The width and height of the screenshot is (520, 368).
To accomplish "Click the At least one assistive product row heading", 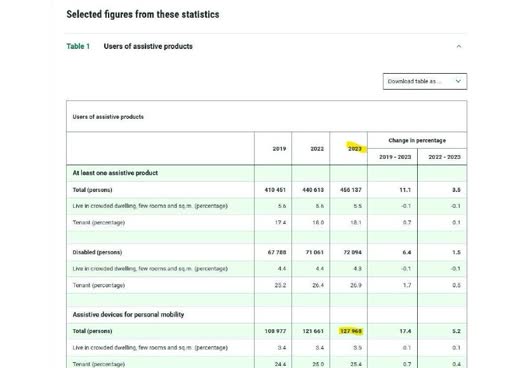I will pyautogui.click(x=115, y=173).
